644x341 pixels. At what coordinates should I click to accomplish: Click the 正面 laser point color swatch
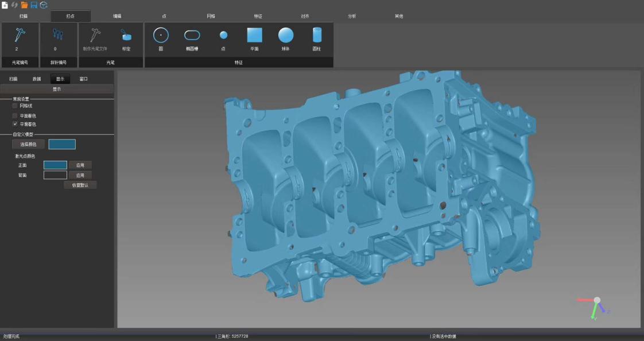click(x=55, y=165)
